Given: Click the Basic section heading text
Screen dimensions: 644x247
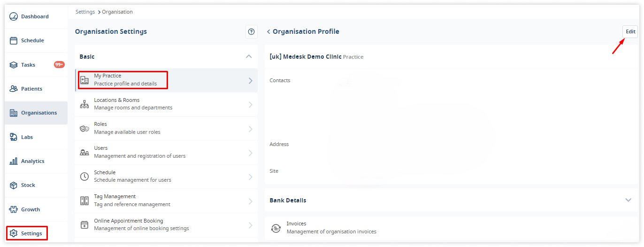Looking at the screenshot, I should [x=87, y=56].
